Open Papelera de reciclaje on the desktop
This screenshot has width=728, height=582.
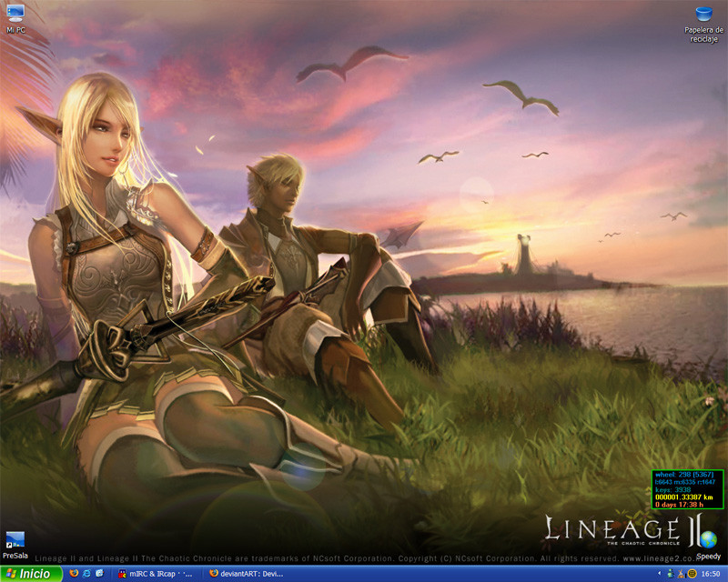(703, 25)
